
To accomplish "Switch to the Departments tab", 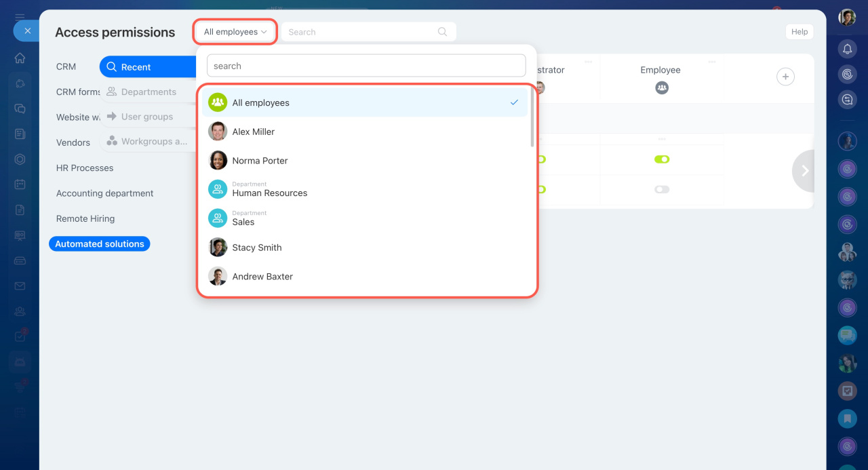I will [148, 92].
